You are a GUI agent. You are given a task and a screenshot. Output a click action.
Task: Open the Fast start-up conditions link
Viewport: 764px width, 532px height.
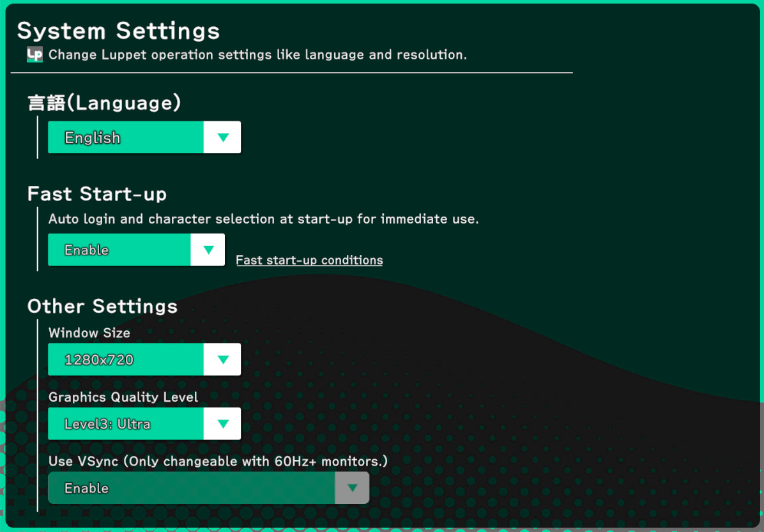pos(309,260)
